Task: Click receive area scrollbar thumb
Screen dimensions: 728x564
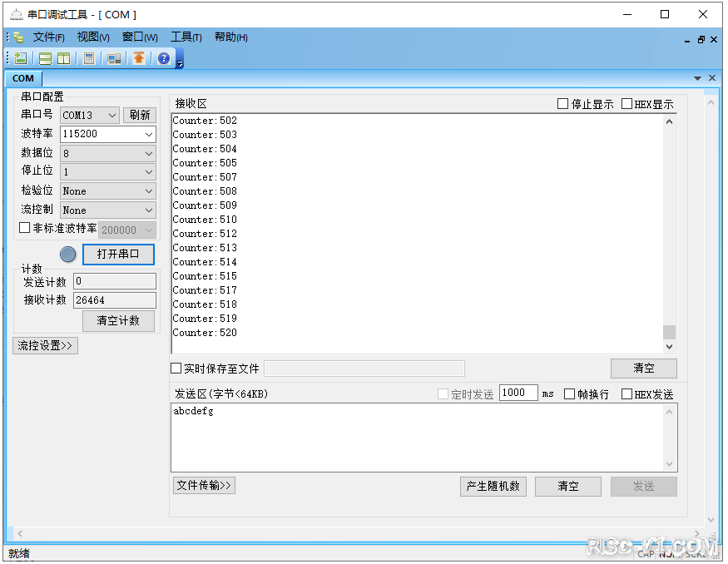Action: (669, 333)
